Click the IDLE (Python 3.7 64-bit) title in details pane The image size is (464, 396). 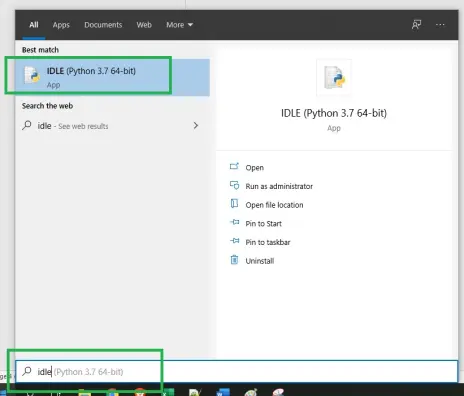tap(334, 113)
